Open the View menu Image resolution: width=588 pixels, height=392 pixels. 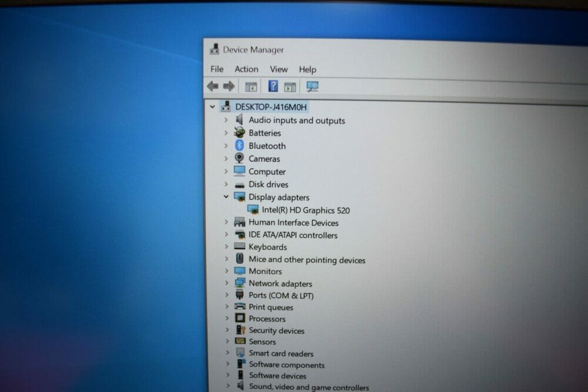click(x=279, y=69)
